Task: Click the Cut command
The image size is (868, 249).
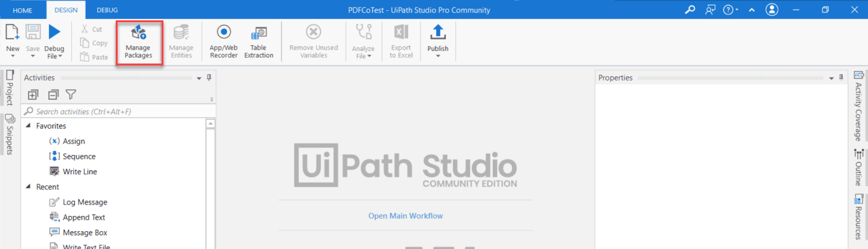Action: [x=91, y=29]
